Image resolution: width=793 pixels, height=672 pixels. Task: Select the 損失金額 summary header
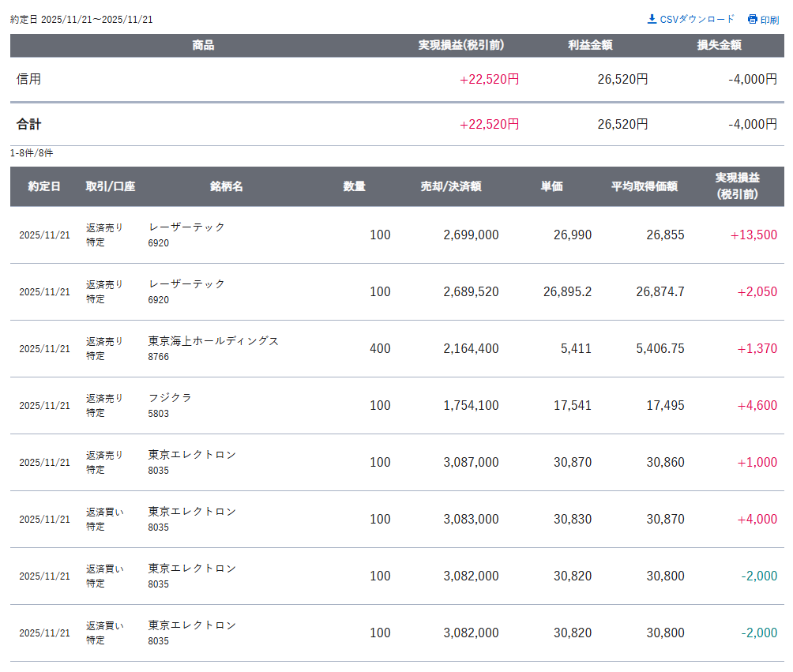pyautogui.click(x=719, y=46)
